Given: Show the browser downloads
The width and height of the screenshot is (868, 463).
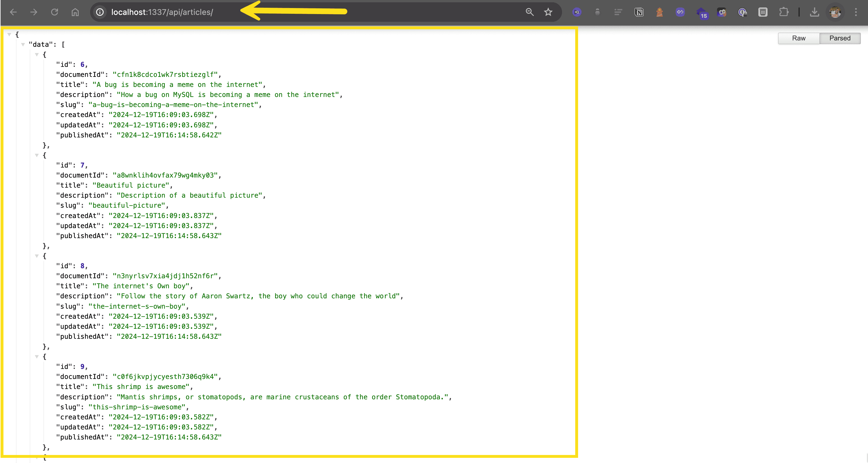Looking at the screenshot, I should (814, 12).
